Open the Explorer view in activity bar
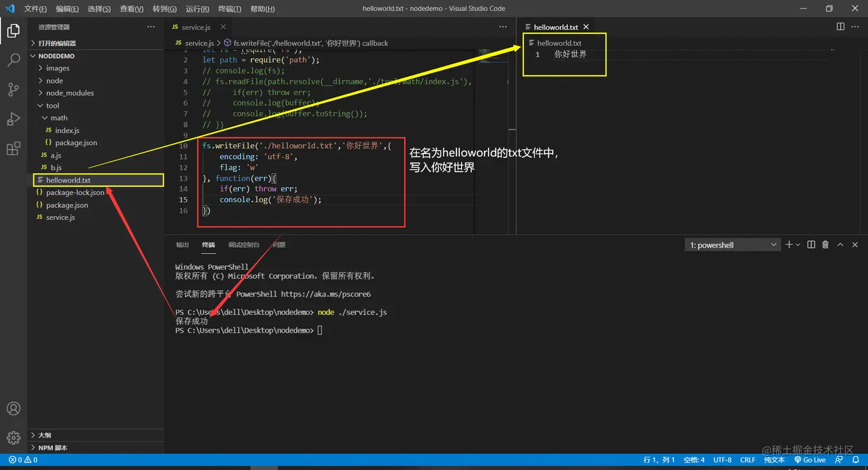868x470 pixels. tap(13, 30)
